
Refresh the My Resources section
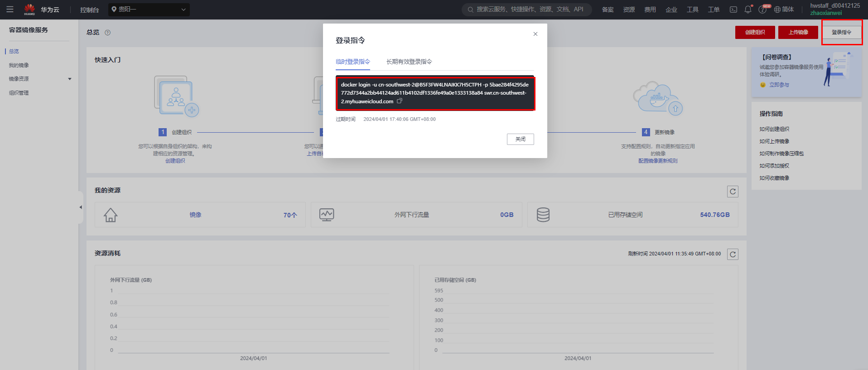(x=733, y=192)
